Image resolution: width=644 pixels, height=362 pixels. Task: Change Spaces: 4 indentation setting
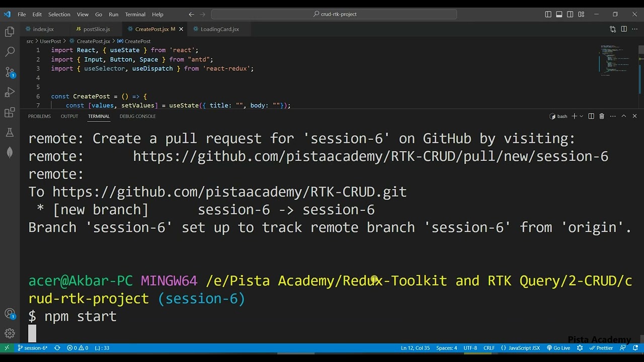point(446,348)
